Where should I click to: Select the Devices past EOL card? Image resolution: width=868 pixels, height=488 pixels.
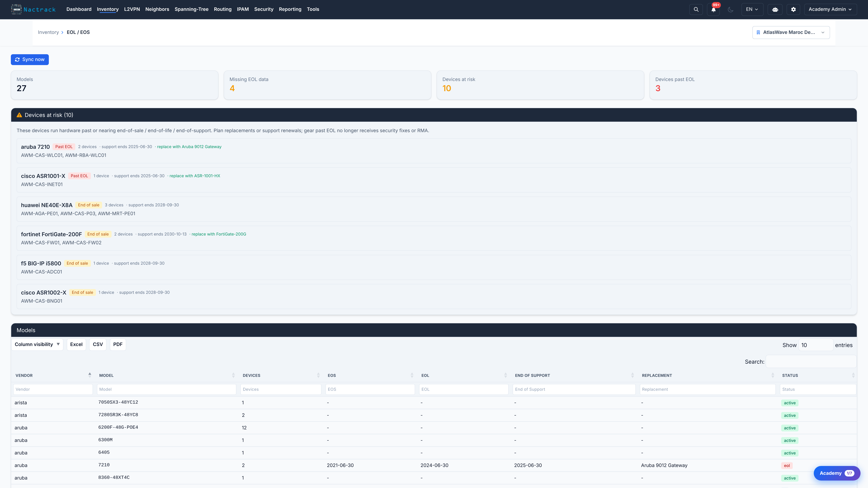753,85
